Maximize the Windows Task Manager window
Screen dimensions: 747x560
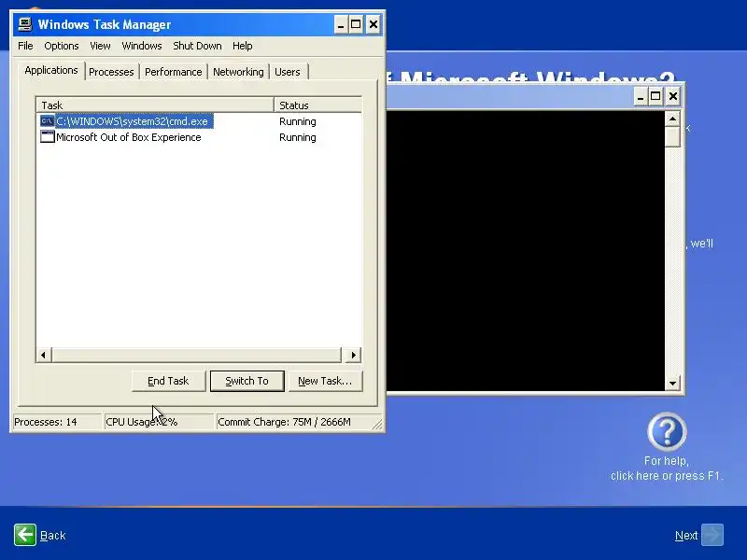pyautogui.click(x=356, y=24)
